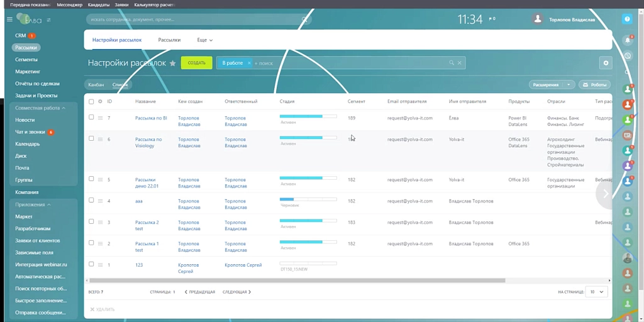Check the box for Рассылка 2 test row
Screen dimensions: 644x322
tap(91, 221)
